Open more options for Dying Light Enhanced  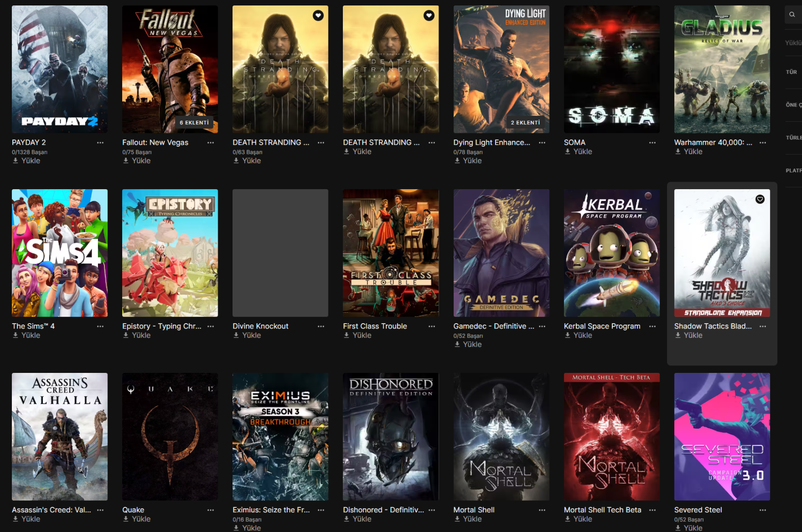tap(542, 142)
